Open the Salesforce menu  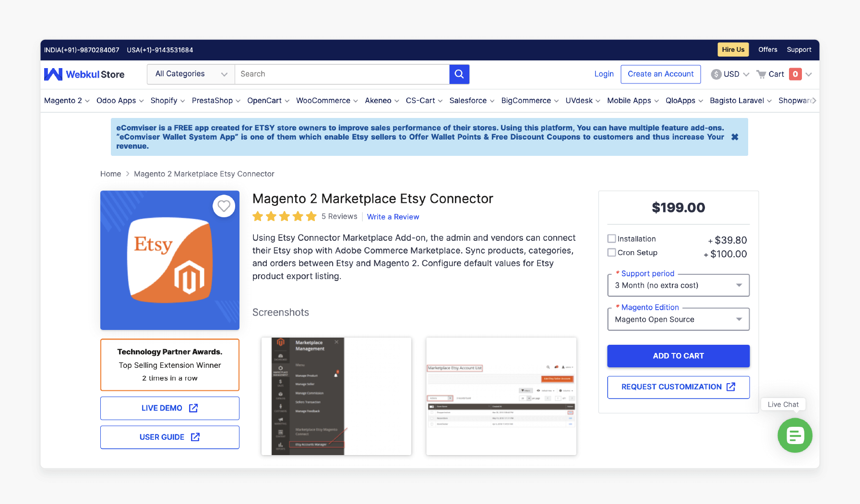pyautogui.click(x=472, y=100)
